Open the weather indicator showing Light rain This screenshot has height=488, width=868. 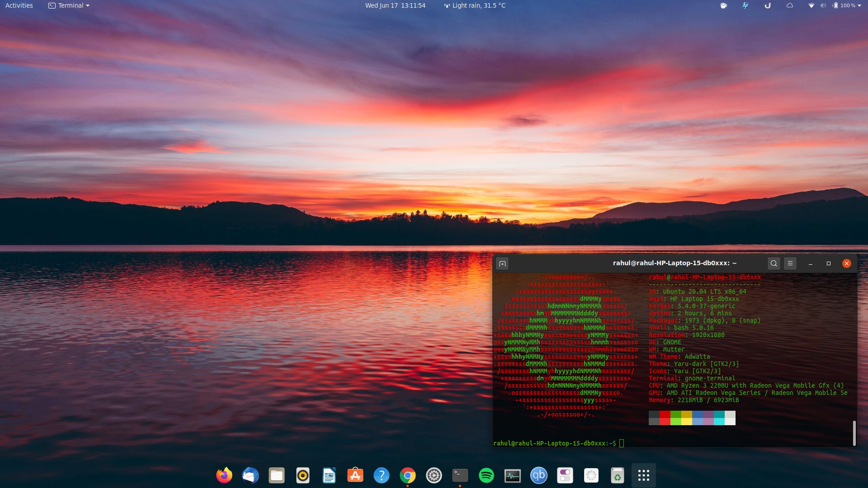point(474,5)
